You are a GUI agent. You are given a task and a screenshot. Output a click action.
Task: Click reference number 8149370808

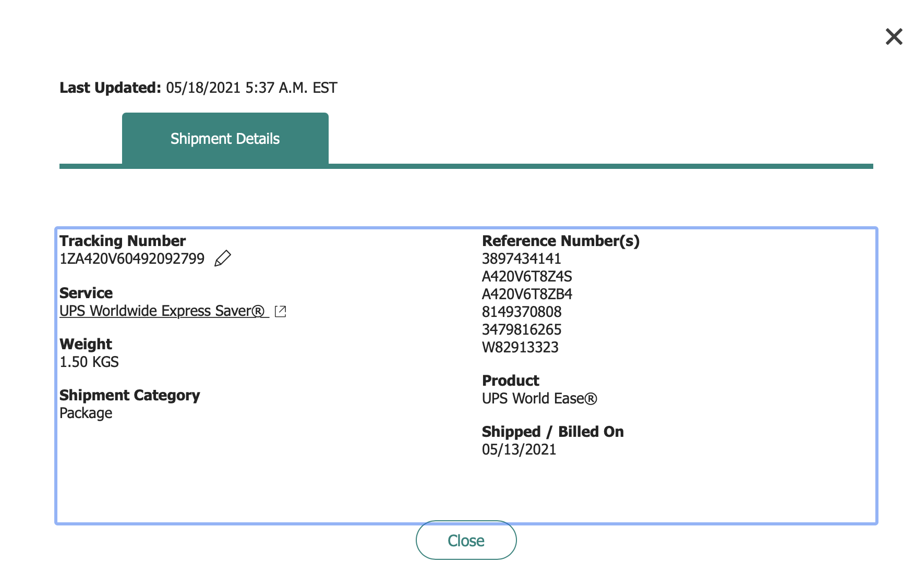(522, 312)
